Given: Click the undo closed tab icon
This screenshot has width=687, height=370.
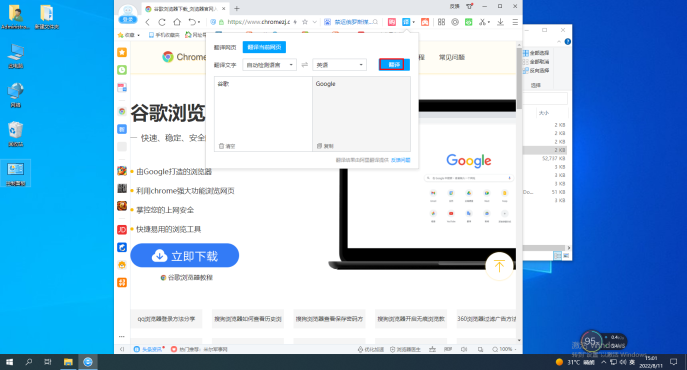Looking at the screenshot, I should tap(192, 22).
